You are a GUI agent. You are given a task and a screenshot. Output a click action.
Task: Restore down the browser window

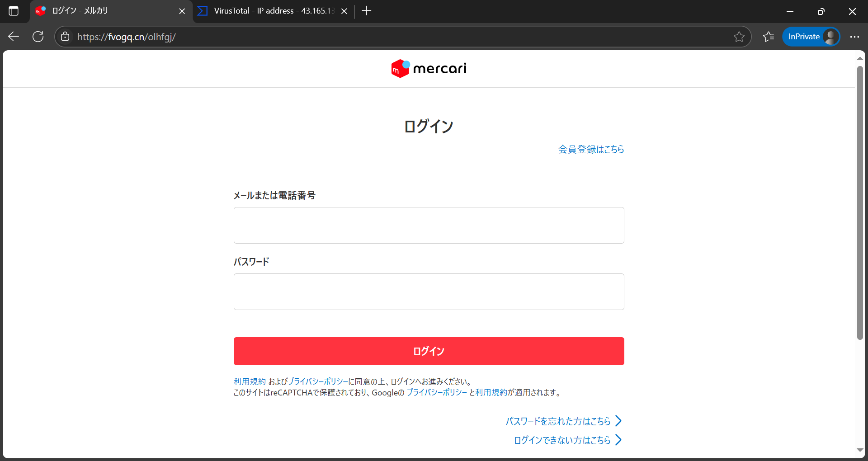pyautogui.click(x=821, y=11)
